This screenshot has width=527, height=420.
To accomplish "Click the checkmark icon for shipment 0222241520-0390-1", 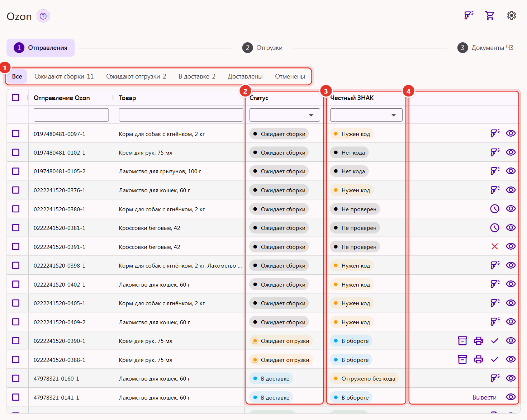I will click(x=495, y=341).
